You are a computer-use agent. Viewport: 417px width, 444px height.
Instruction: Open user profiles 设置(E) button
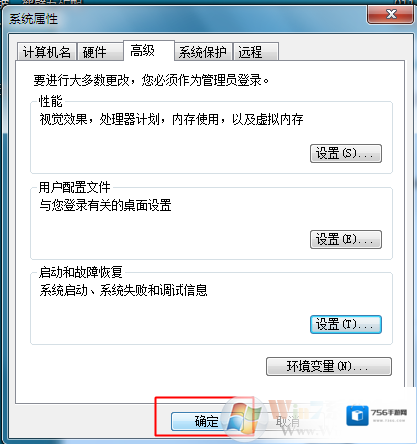pyautogui.click(x=346, y=239)
